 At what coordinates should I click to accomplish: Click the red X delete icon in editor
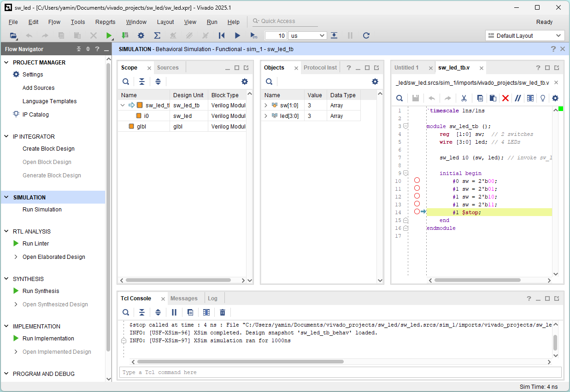click(505, 98)
